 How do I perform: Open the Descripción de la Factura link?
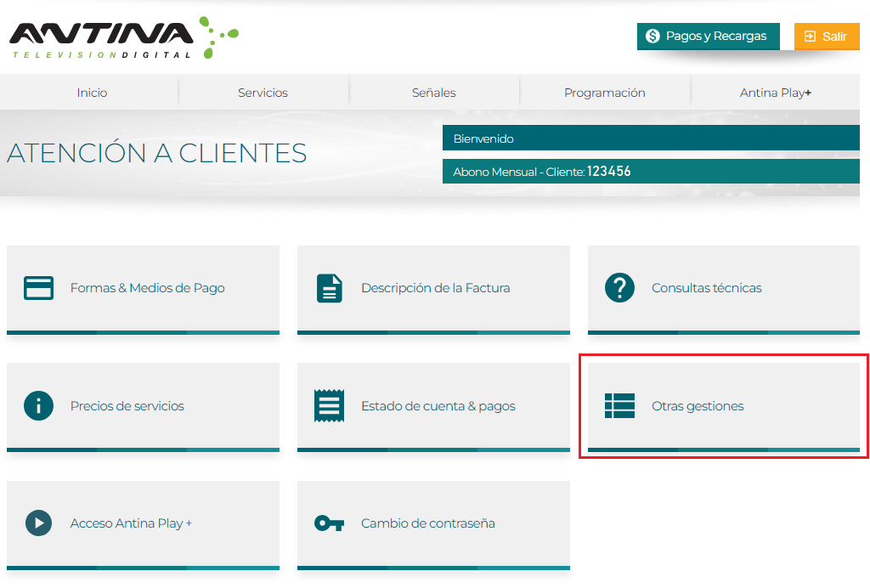pos(435,288)
